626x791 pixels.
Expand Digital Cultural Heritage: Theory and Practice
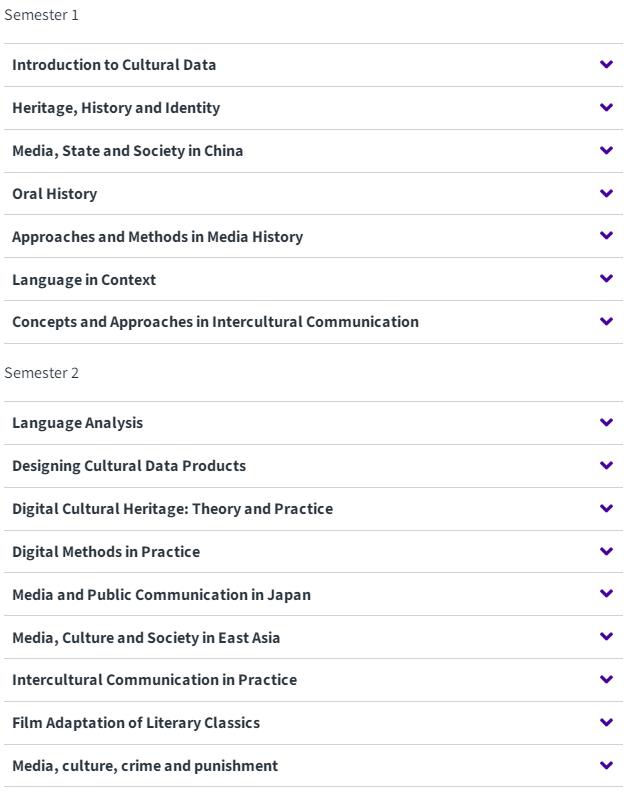(313, 508)
